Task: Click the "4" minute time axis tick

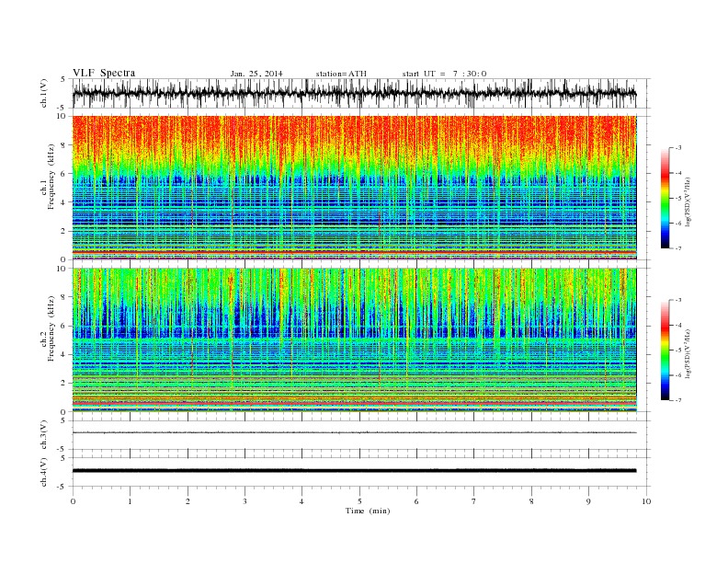Action: point(302,501)
